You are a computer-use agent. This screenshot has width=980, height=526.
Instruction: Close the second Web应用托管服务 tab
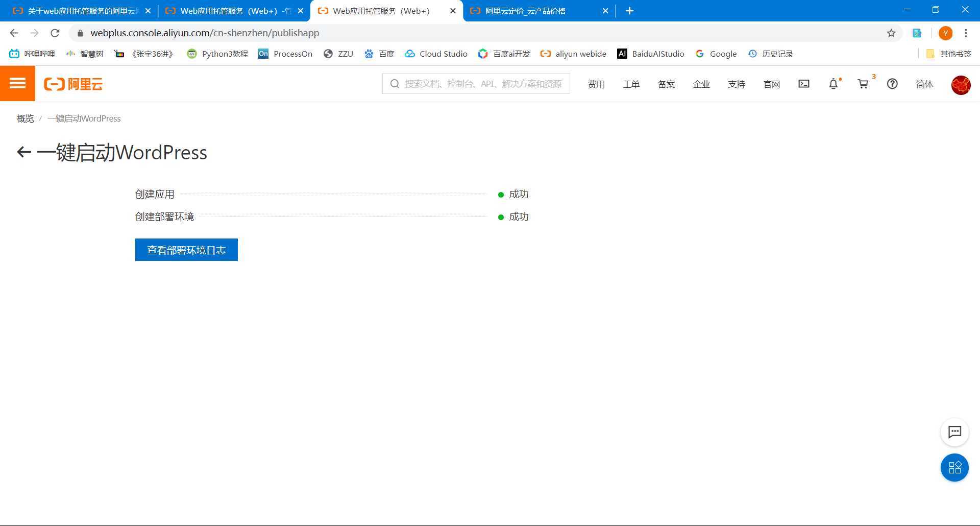point(301,11)
